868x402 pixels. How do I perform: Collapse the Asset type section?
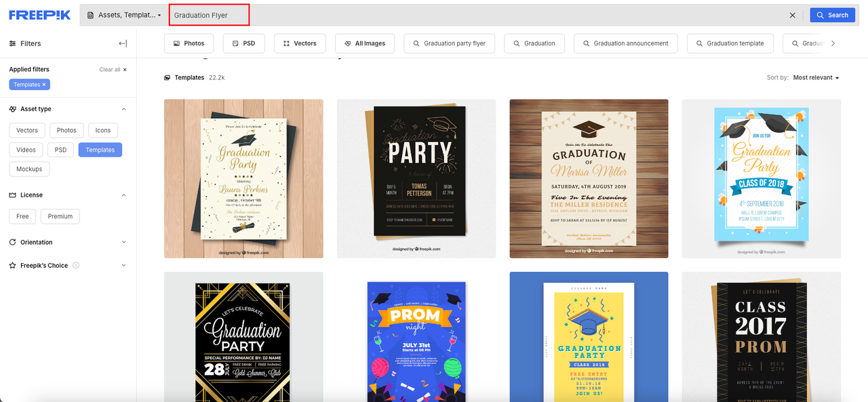point(123,109)
